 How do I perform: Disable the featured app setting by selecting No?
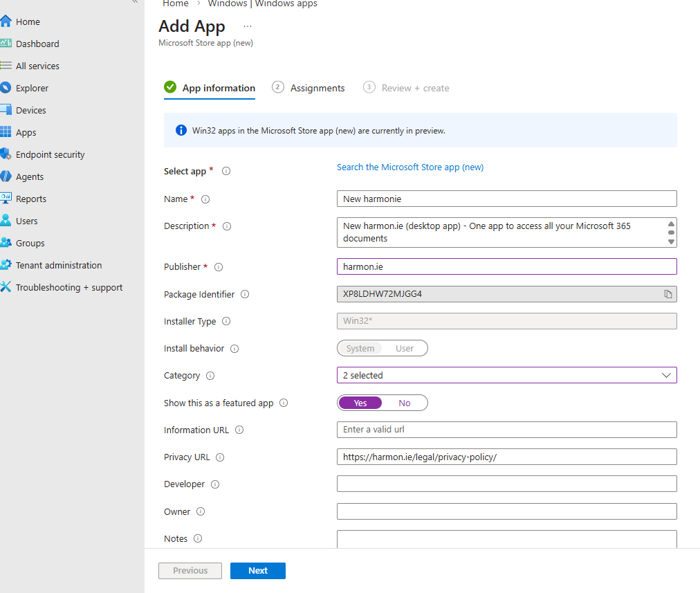tap(405, 402)
